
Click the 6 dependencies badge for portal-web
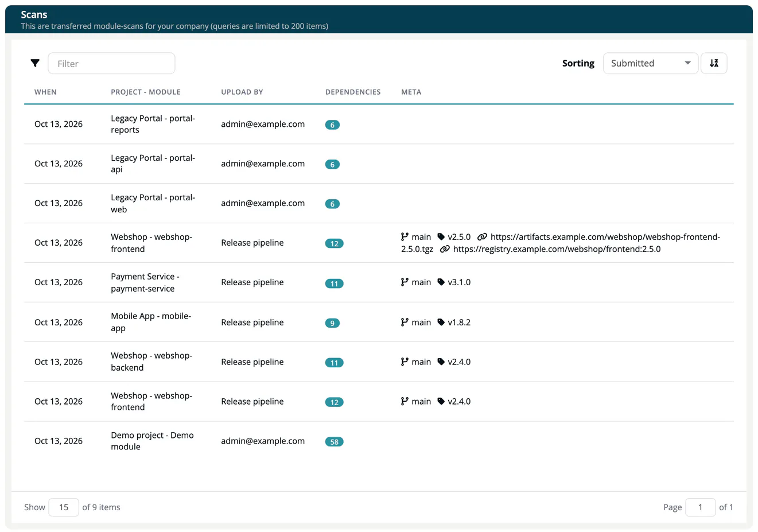point(332,204)
